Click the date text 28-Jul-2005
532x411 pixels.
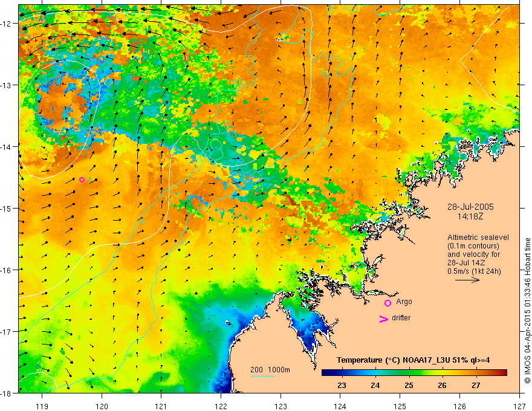pyautogui.click(x=470, y=207)
